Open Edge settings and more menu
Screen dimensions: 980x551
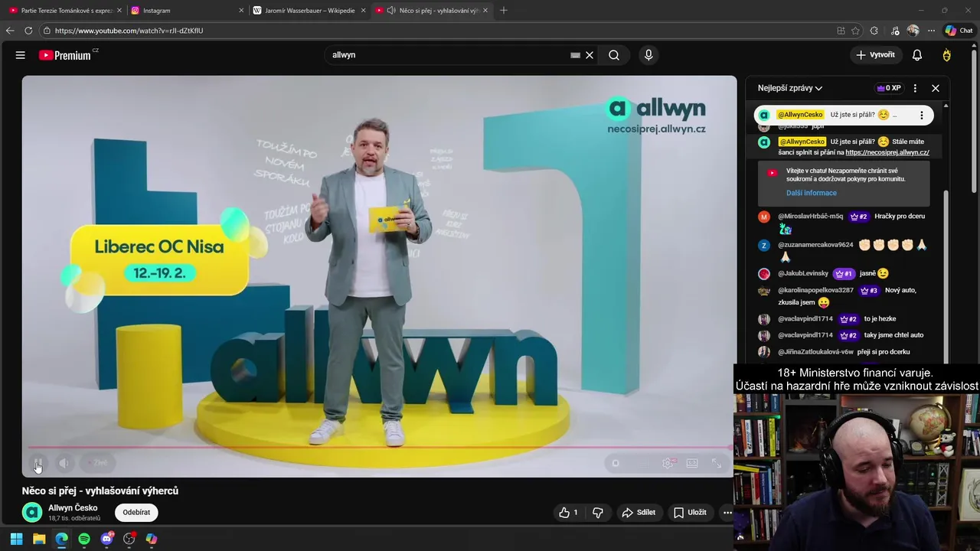pos(931,31)
